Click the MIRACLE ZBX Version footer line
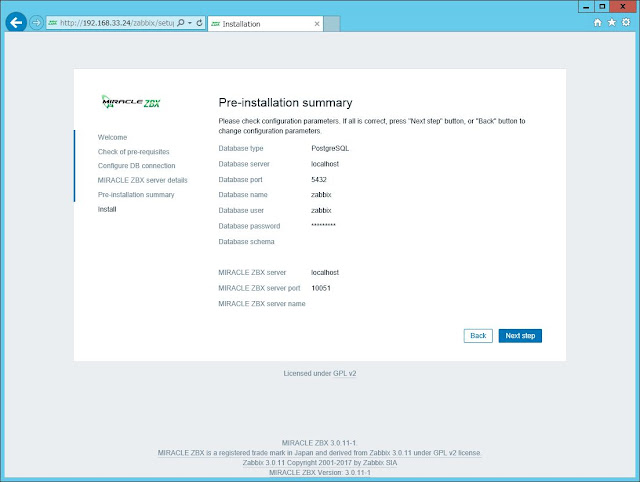 (320, 473)
